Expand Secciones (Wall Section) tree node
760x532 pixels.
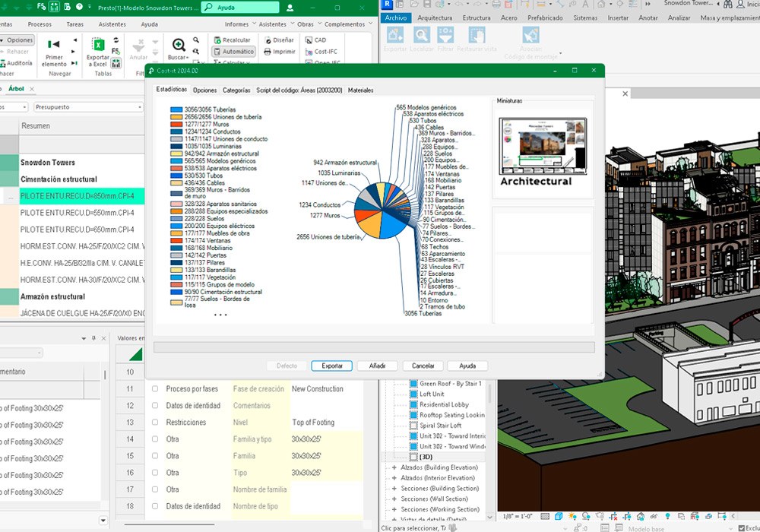394,499
